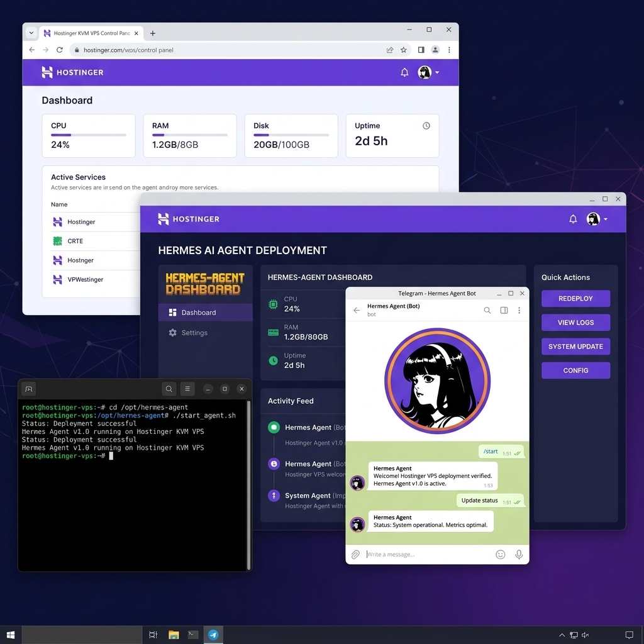Open File Explorer from the taskbar
The image size is (644, 644).
174,635
